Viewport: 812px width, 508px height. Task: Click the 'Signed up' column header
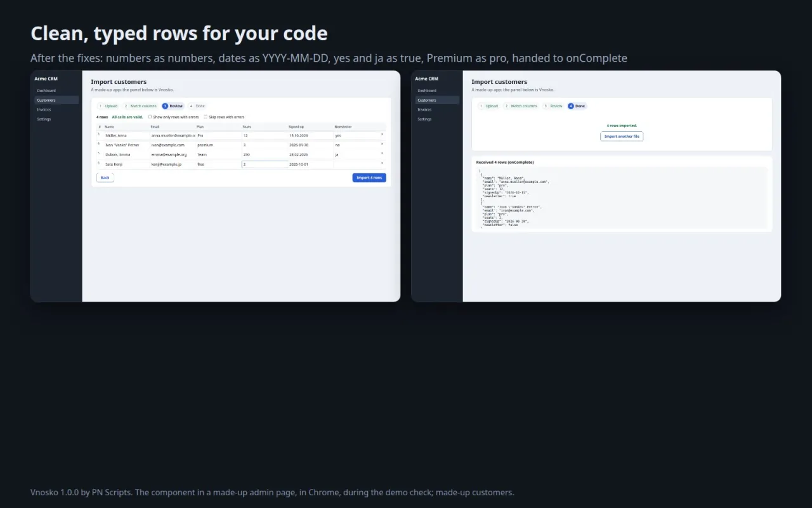[x=296, y=126]
